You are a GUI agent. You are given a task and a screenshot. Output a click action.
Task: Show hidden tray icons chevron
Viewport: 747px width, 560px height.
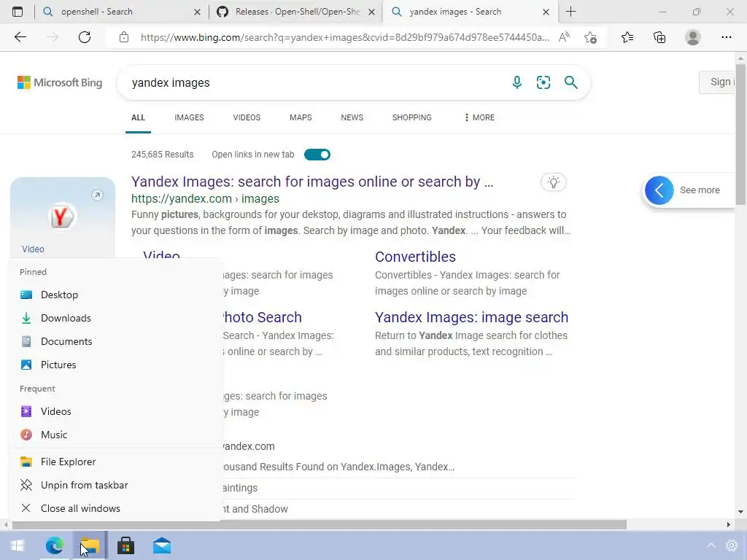711,545
